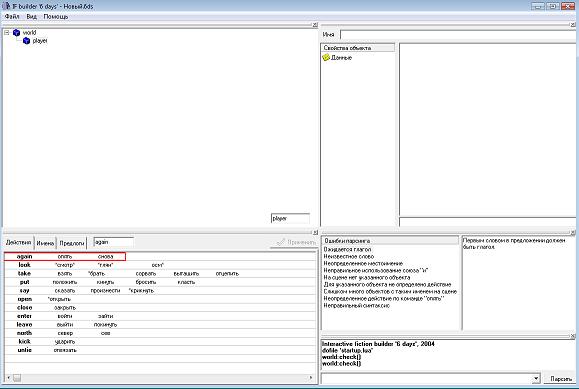The width and height of the screenshot is (579, 389).
Task: Click the application icon in title bar
Action: pyautogui.click(x=6, y=6)
